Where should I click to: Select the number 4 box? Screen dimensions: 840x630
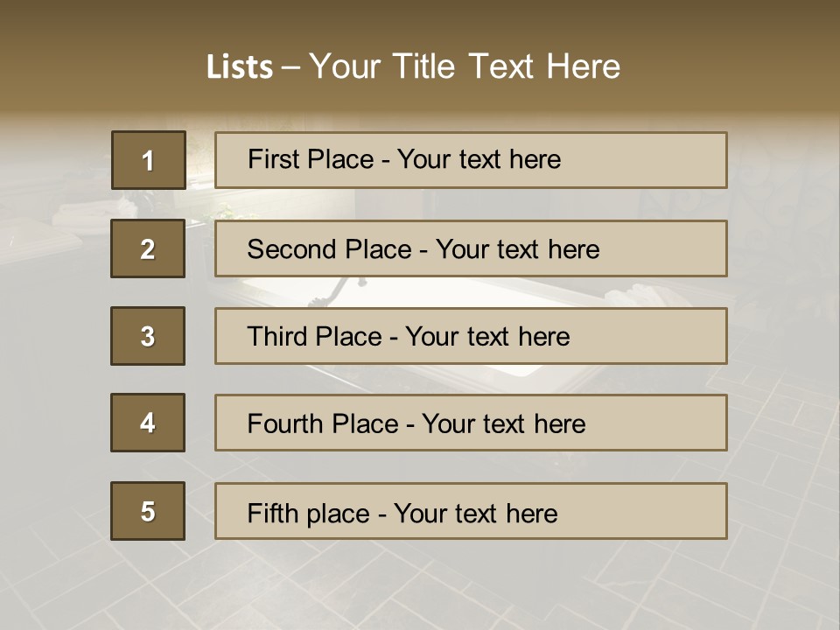coord(148,423)
